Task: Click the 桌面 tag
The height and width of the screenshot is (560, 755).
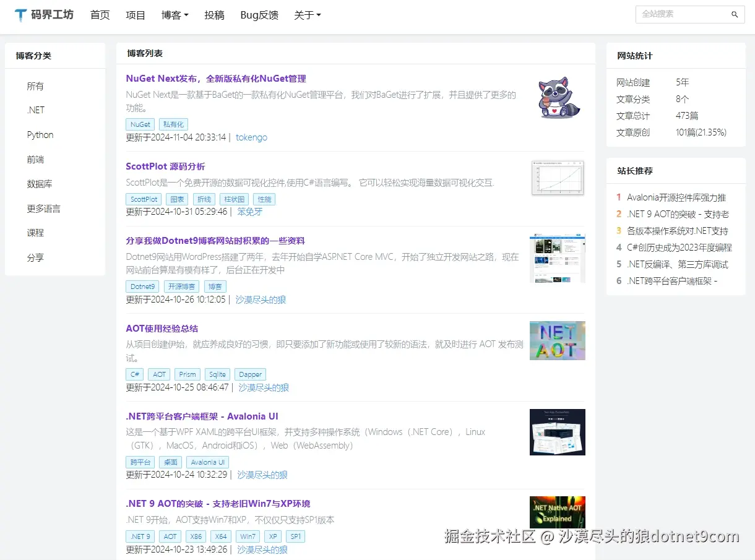Action: click(171, 462)
